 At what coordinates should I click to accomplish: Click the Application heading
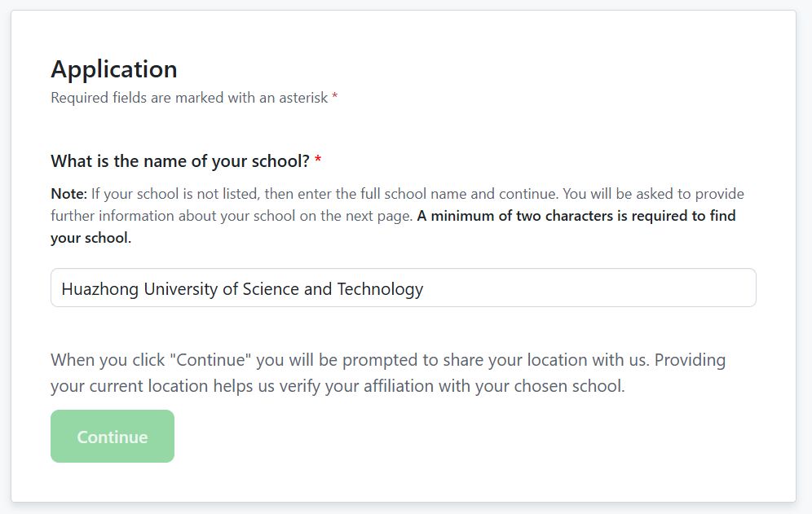tap(114, 69)
